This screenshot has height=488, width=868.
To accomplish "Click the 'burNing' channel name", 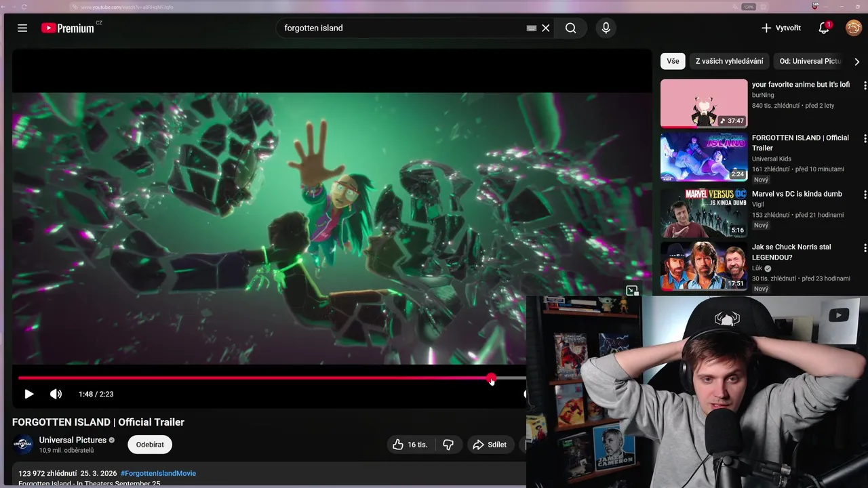I will point(763,95).
